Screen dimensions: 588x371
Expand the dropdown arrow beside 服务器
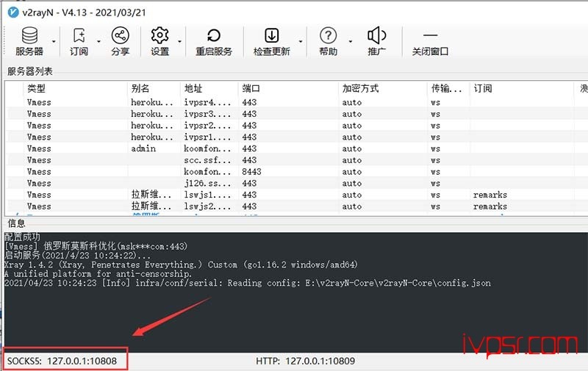point(54,41)
